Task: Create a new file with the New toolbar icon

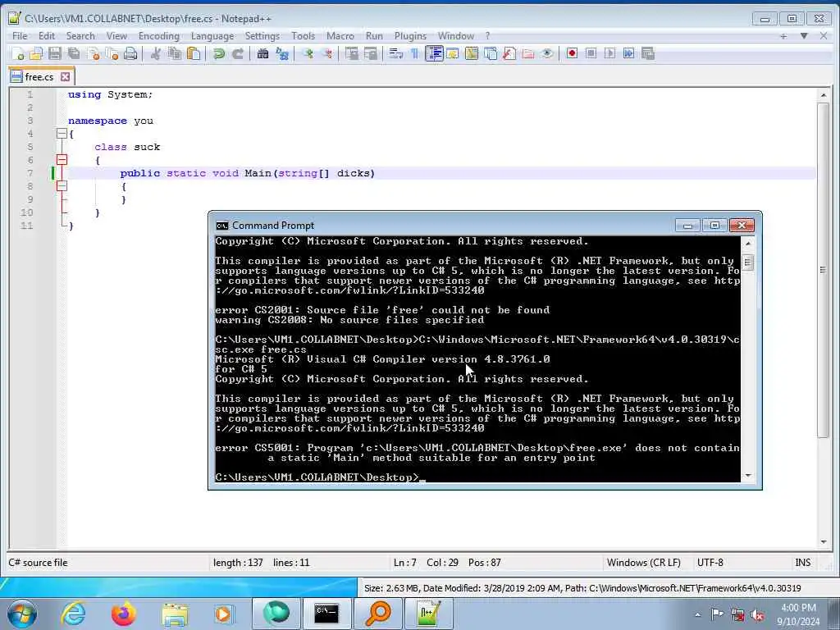Action: point(18,53)
